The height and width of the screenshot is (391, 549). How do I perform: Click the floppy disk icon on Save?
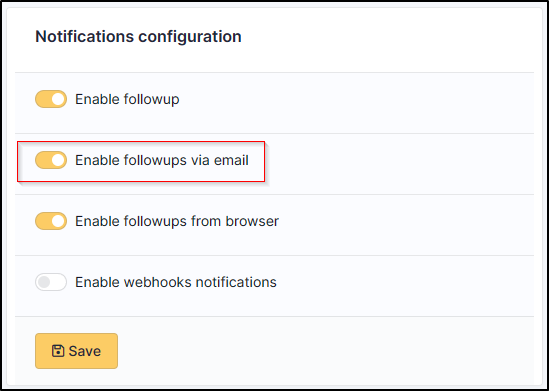point(58,351)
